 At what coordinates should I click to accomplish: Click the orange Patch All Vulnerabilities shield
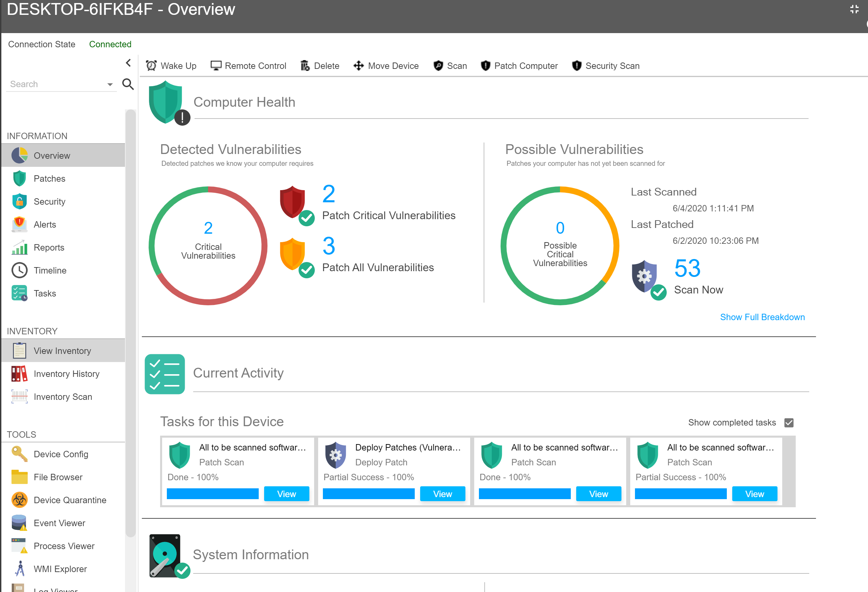tap(293, 254)
